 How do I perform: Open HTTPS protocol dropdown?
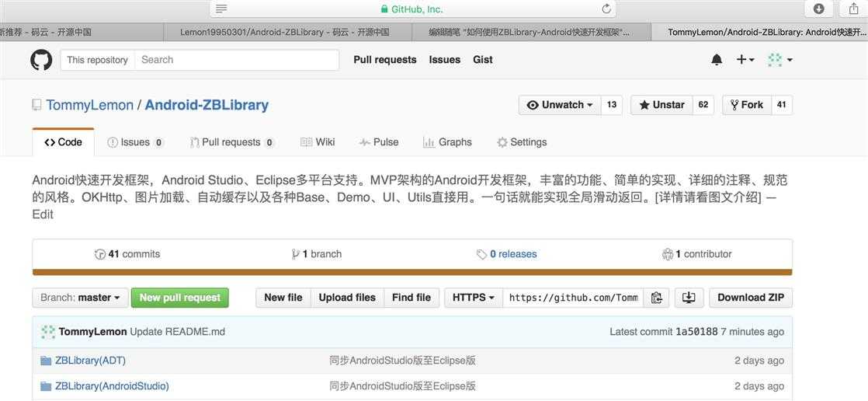point(474,298)
